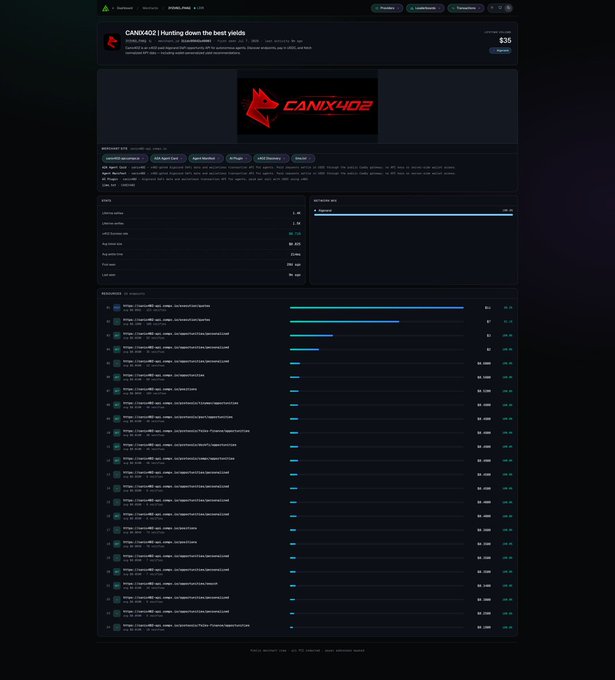The height and width of the screenshot is (680, 615).
Task: Open the folks-finance opportunities URL on row 10
Action: [186, 431]
